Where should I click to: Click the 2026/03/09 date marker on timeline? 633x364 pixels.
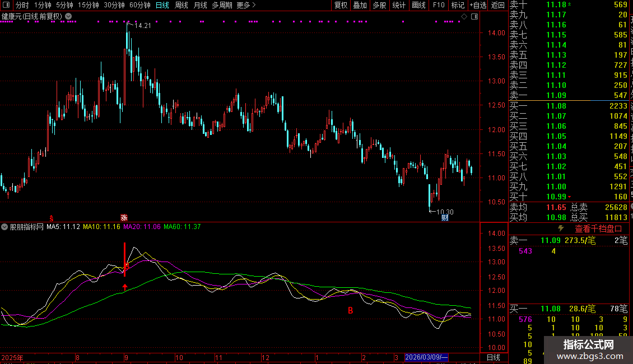point(426,357)
